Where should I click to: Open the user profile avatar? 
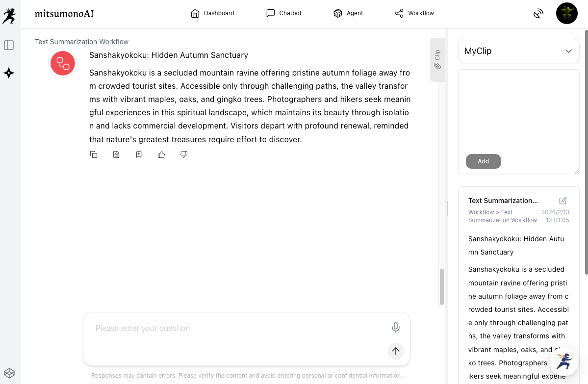566,13
